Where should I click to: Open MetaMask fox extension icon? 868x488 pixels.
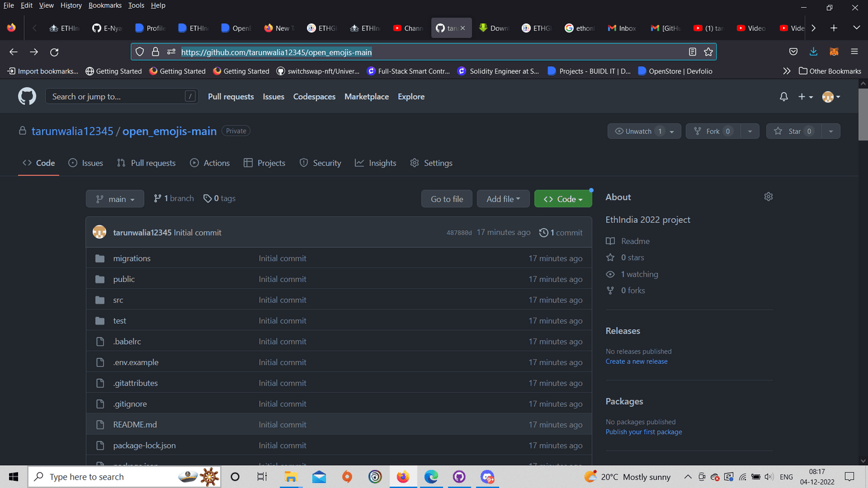pyautogui.click(x=834, y=52)
